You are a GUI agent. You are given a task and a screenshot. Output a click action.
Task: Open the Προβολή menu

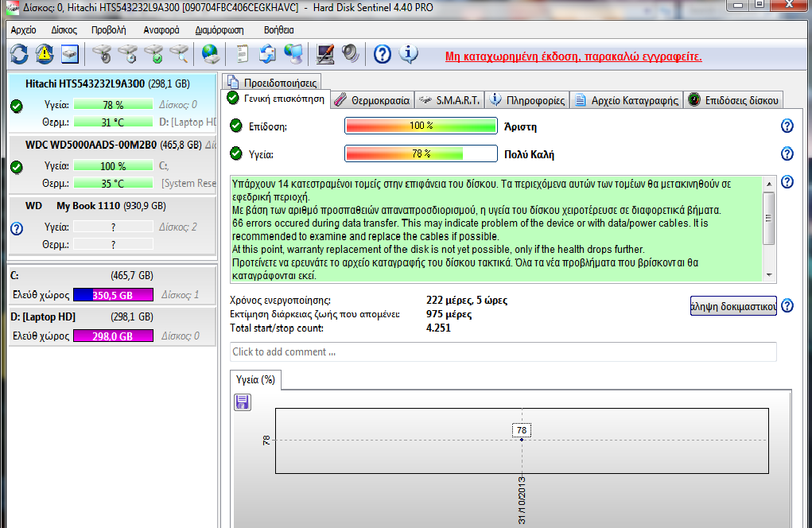pyautogui.click(x=109, y=30)
